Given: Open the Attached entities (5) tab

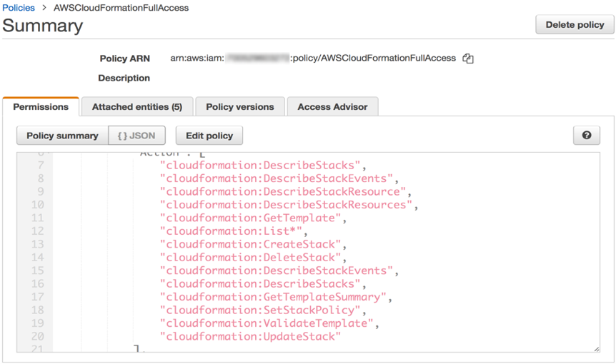Looking at the screenshot, I should pos(137,106).
